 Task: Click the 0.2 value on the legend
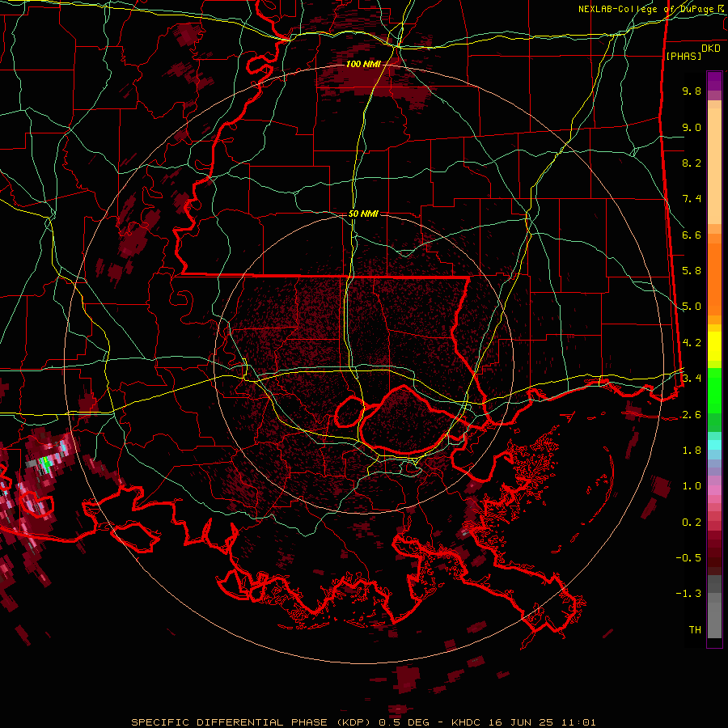tap(692, 523)
